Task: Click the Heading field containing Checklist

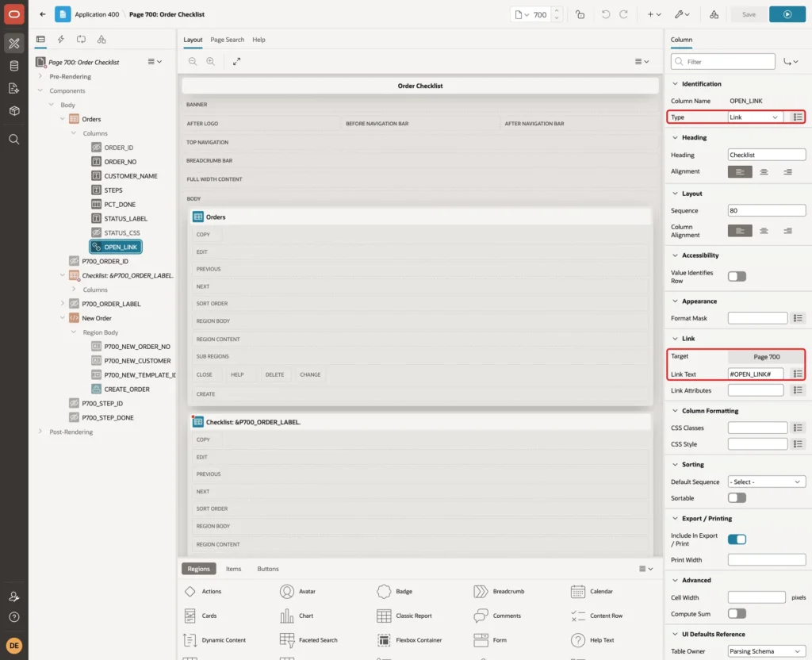Action: pyautogui.click(x=767, y=155)
